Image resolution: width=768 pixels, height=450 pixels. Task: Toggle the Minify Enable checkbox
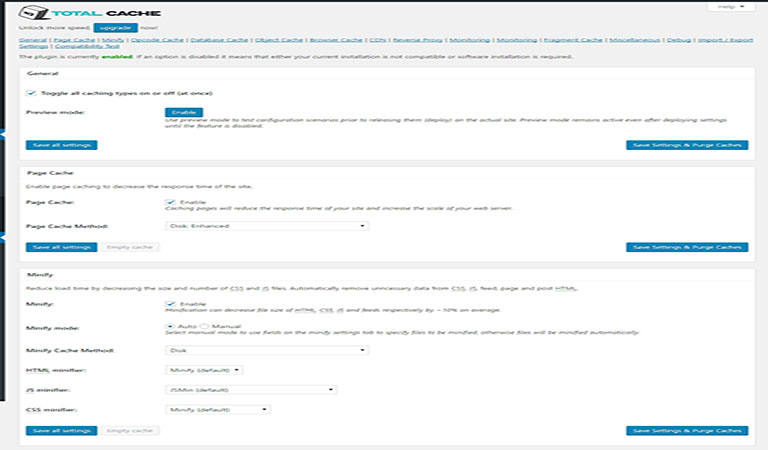(170, 304)
